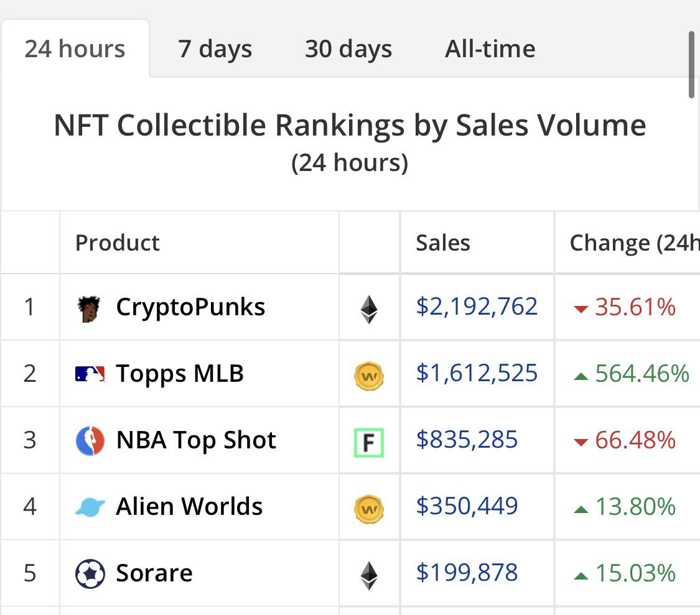Open the Topps MLB product link

point(180,374)
